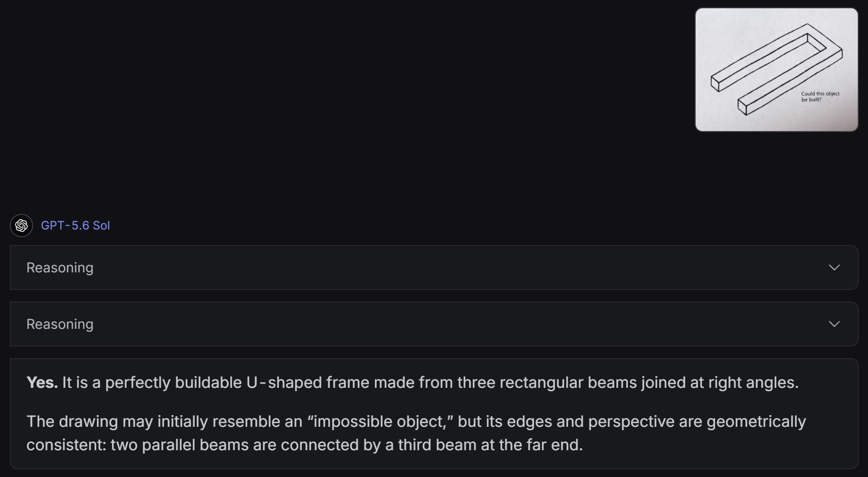The width and height of the screenshot is (868, 477).
Task: Click the words 'perfectly buildable' in the reply
Action: point(173,382)
